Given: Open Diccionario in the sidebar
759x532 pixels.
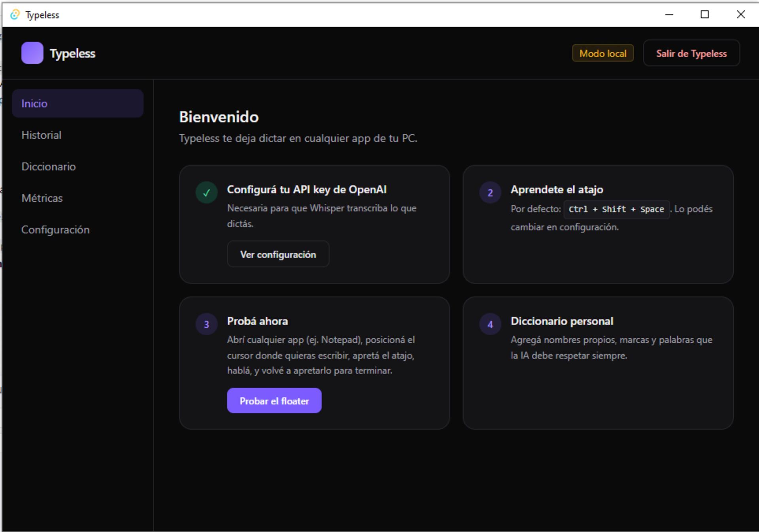Looking at the screenshot, I should coord(77,166).
